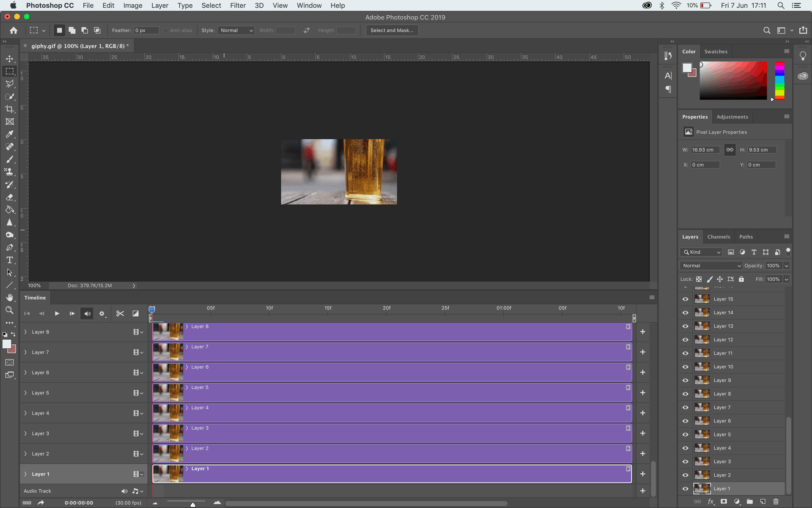Switch to the Adjustments tab
812x508 pixels.
click(732, 117)
